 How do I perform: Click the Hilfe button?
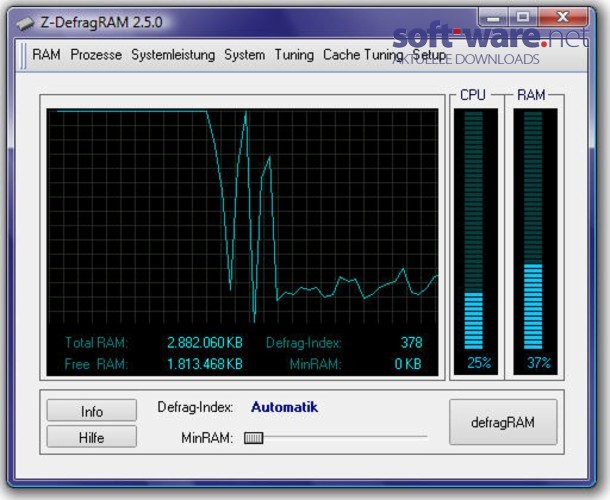(91, 437)
